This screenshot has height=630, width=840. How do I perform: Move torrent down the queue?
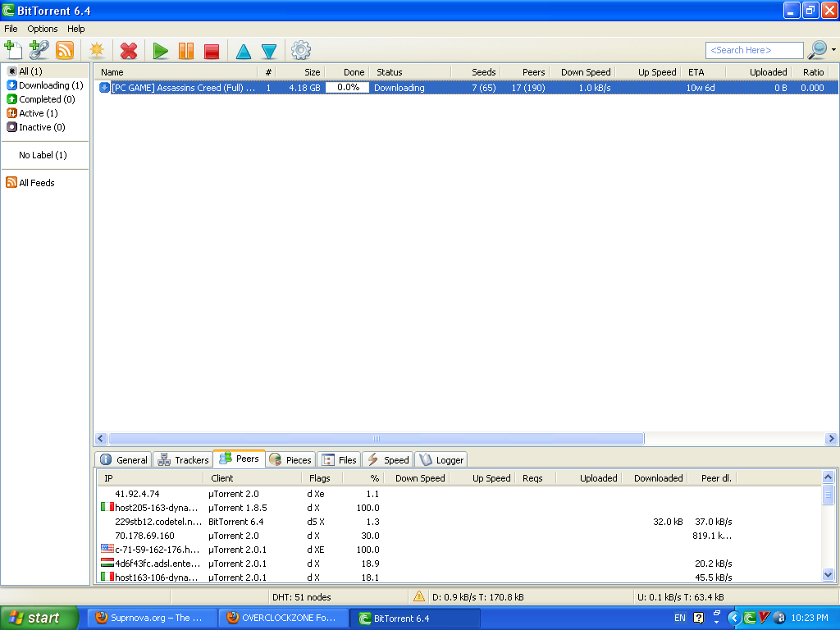click(x=269, y=52)
